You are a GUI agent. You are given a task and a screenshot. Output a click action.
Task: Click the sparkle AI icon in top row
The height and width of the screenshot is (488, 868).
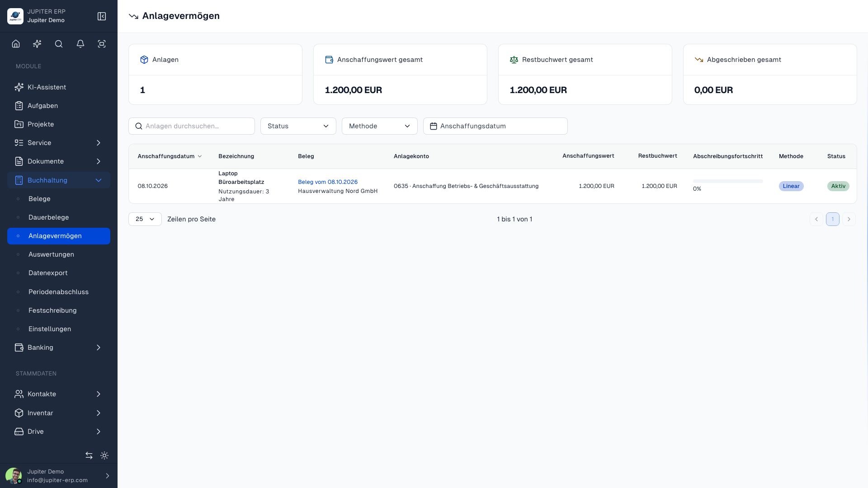pos(37,44)
